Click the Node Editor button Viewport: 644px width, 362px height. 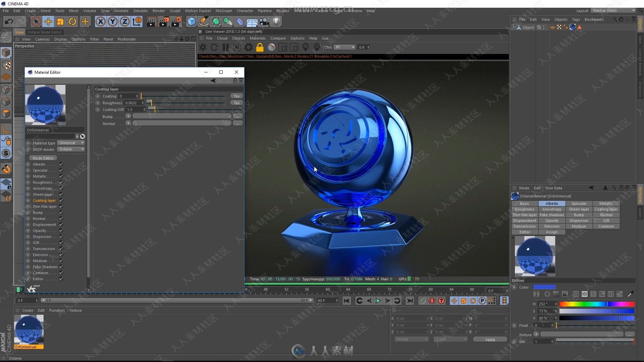43,158
